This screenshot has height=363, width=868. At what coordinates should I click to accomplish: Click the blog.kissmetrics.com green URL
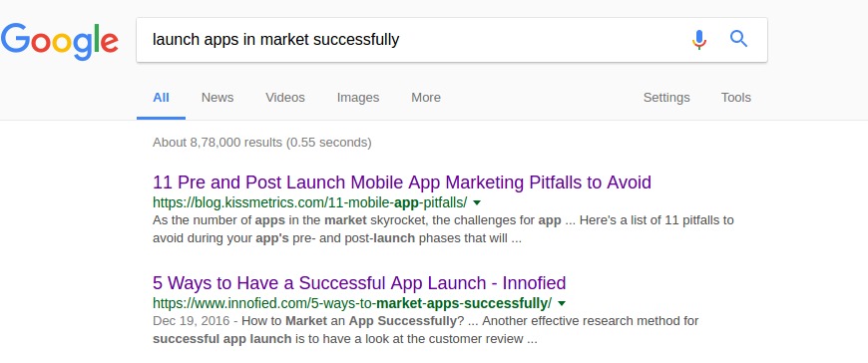tap(310, 201)
